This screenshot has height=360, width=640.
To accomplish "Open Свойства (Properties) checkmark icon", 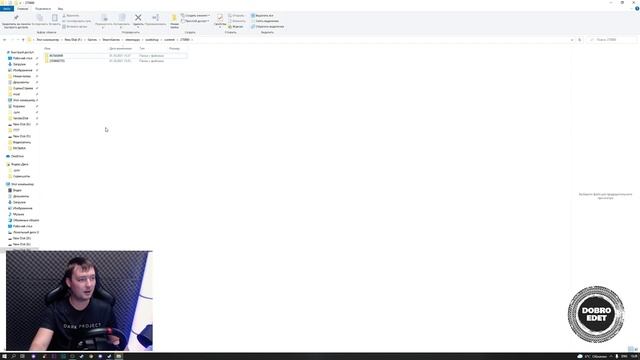I will (220, 17).
